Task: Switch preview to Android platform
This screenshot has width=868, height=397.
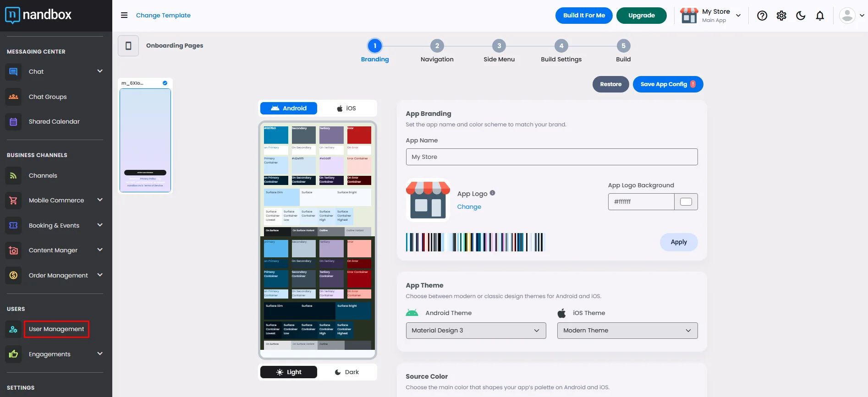Action: [289, 109]
